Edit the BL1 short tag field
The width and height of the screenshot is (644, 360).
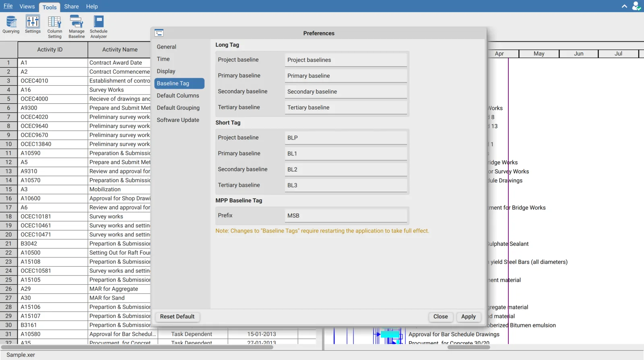click(346, 154)
